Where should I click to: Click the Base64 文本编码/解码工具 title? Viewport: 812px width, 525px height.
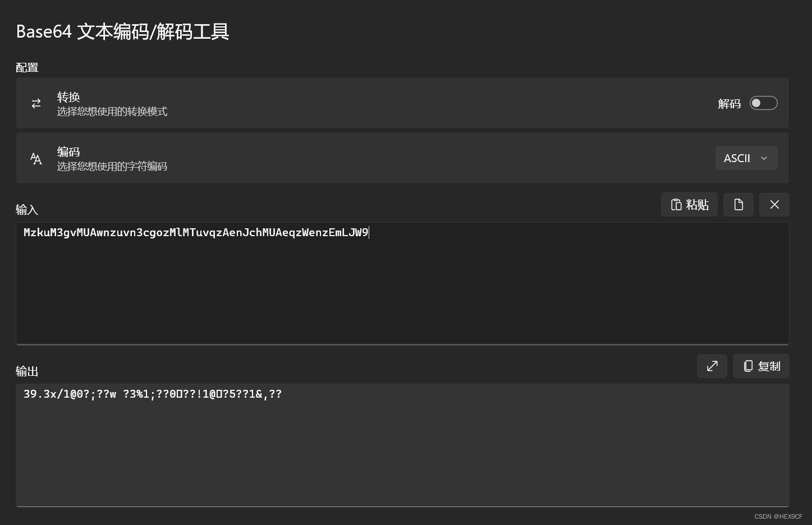tap(122, 32)
